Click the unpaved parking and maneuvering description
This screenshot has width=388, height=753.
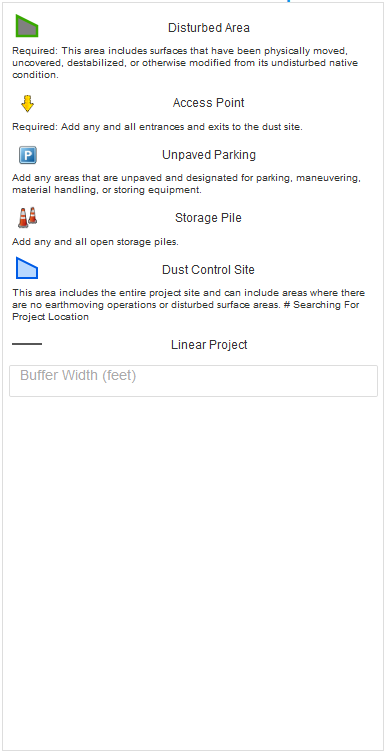[186, 184]
